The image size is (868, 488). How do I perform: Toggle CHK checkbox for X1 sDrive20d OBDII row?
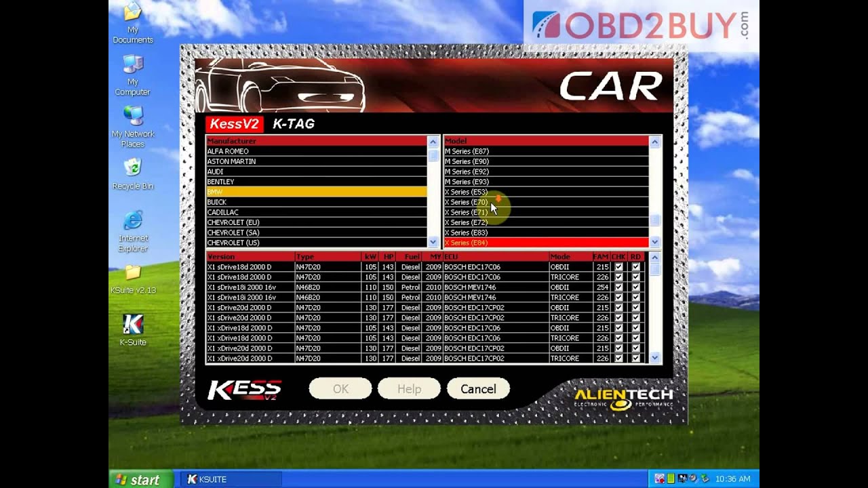click(x=618, y=308)
